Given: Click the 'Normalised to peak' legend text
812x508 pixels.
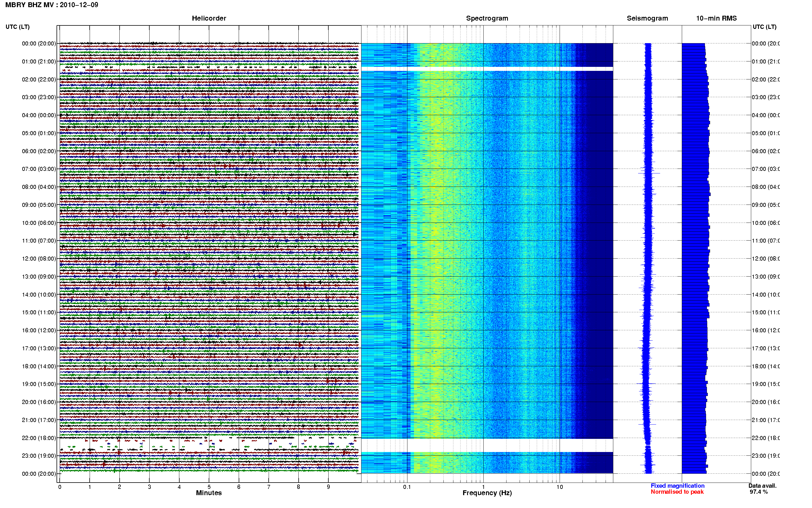Looking at the screenshot, I should tap(677, 492).
